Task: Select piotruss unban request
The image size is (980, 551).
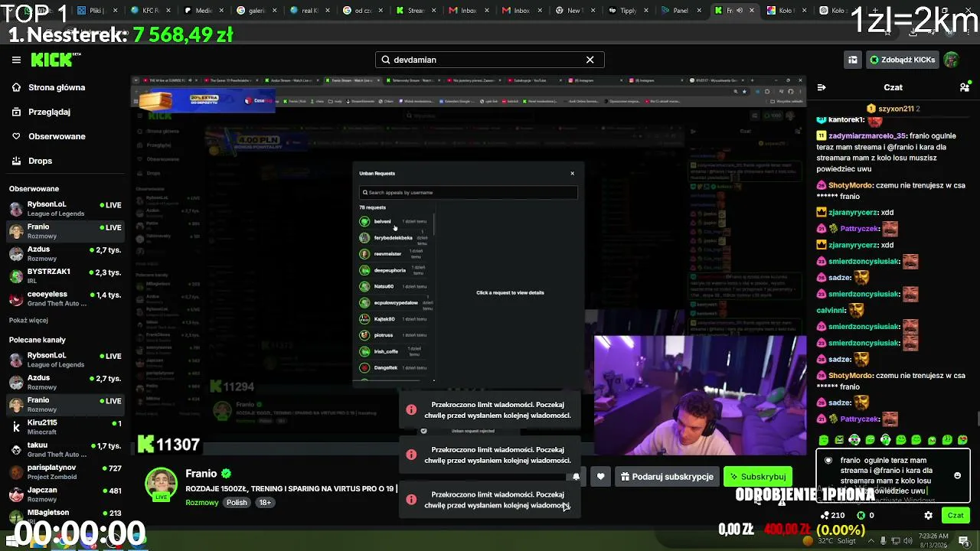Action: tap(395, 335)
